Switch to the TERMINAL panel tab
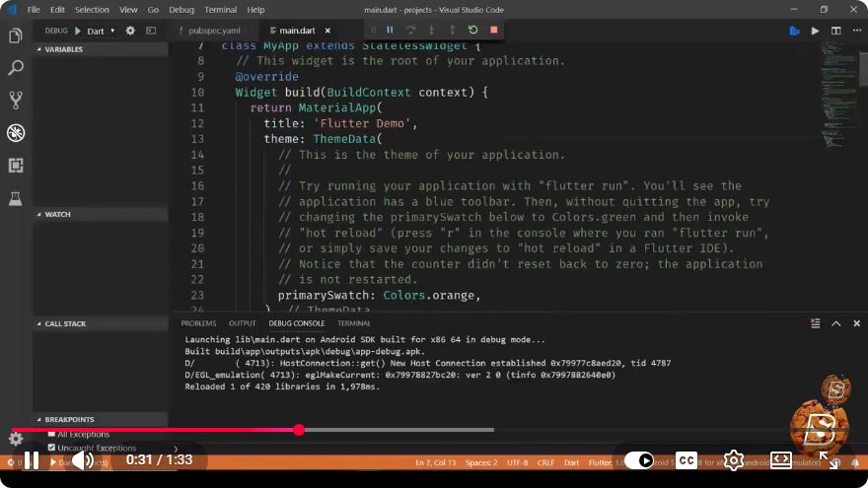 click(x=354, y=323)
